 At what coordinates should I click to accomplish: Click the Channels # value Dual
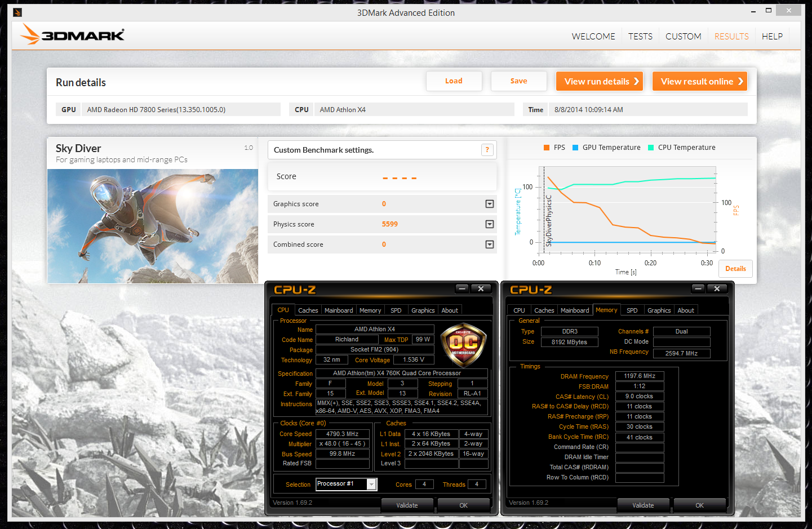[x=681, y=331]
